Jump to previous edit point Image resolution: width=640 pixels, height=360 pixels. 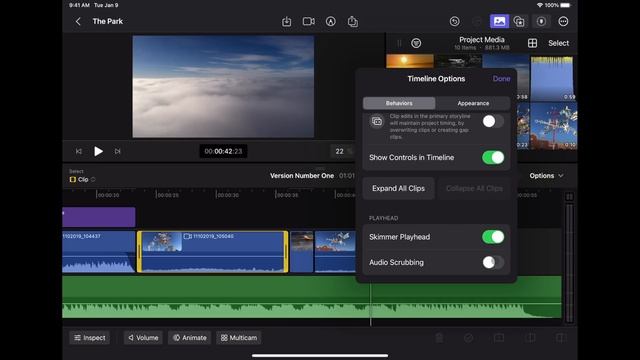pyautogui.click(x=79, y=151)
